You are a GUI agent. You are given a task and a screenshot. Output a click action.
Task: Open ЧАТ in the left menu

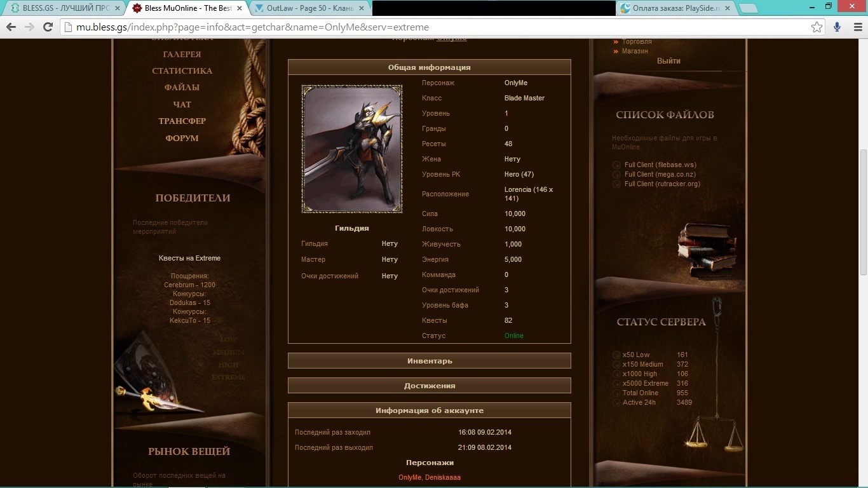click(x=182, y=105)
